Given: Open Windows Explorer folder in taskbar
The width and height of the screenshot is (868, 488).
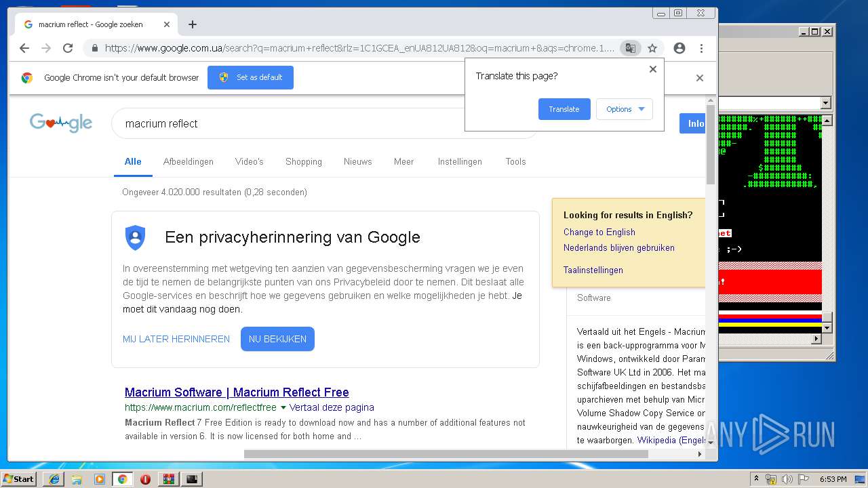Looking at the screenshot, I should tap(77, 479).
